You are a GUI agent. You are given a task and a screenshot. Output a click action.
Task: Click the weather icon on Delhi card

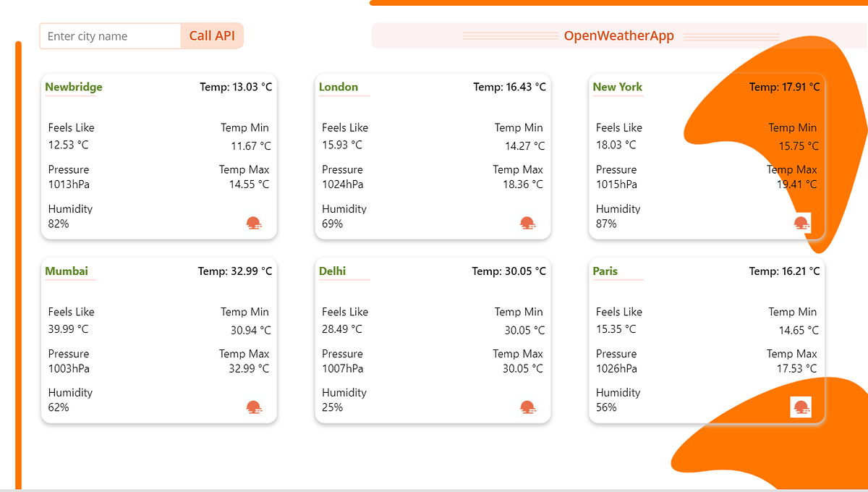coord(527,407)
